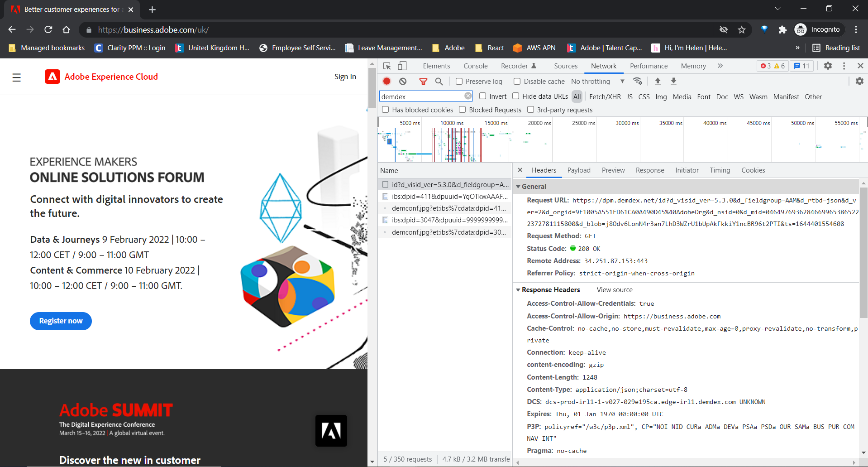Clear the network requests list
The width and height of the screenshot is (868, 467).
click(403, 81)
